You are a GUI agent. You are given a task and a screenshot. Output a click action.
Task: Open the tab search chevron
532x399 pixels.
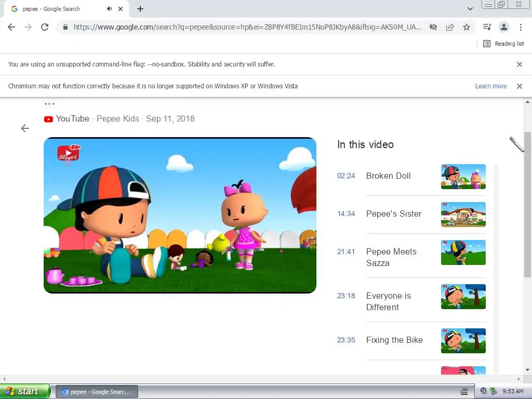(x=470, y=9)
